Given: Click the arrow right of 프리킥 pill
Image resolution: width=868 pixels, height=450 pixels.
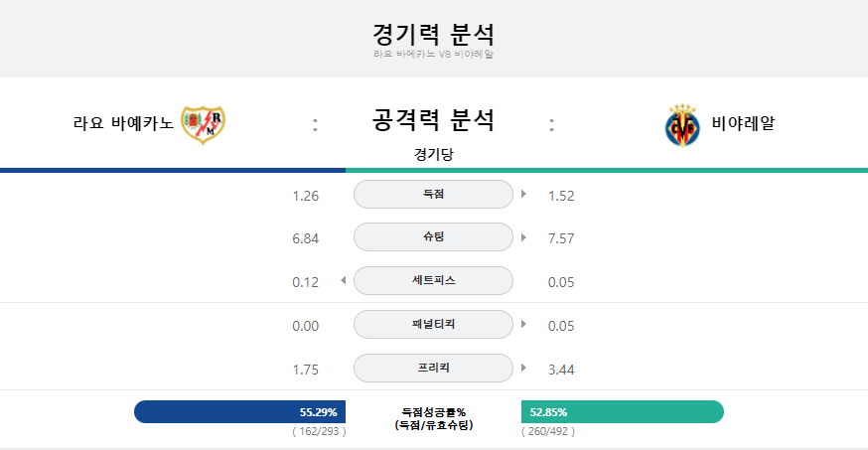Looking at the screenshot, I should (x=523, y=368).
